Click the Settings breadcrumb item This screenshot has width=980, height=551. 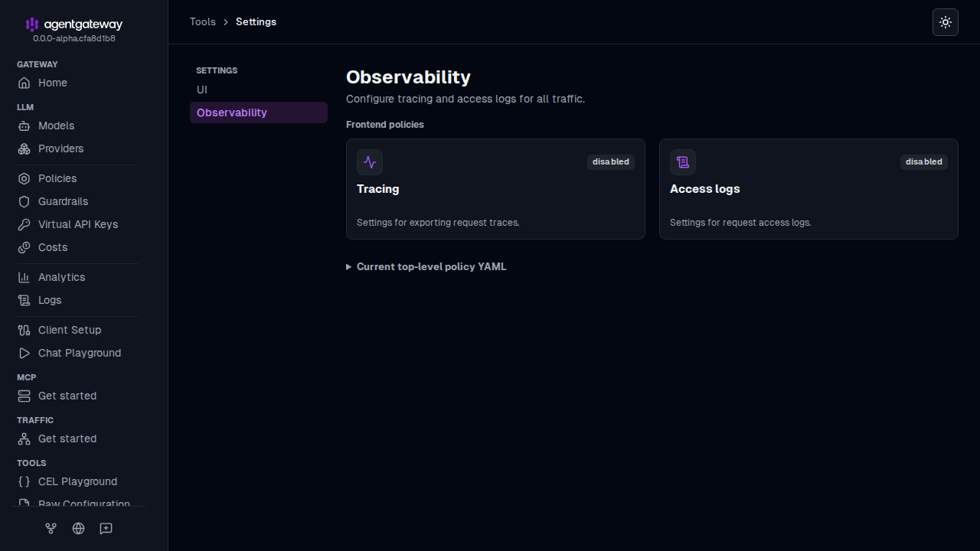click(256, 21)
